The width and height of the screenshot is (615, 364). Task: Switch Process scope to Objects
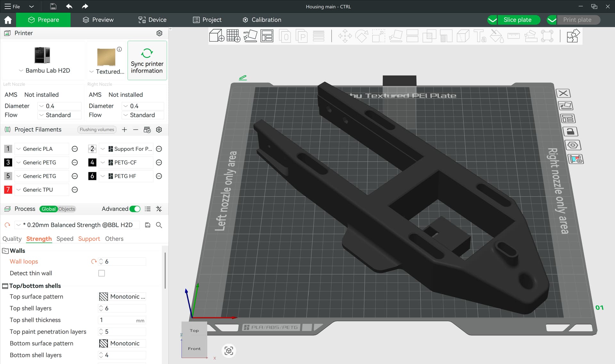point(67,209)
